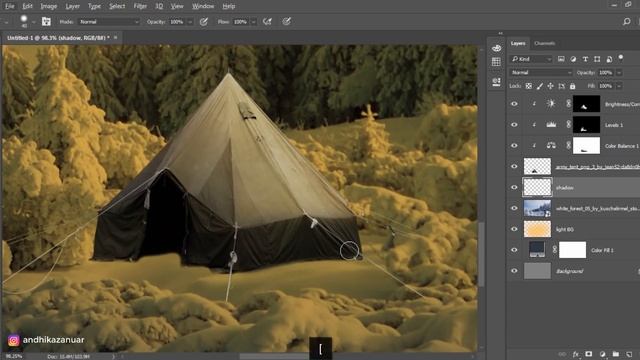Add layer mask icon at panel bottom
640x360 pixels.
click(x=589, y=354)
